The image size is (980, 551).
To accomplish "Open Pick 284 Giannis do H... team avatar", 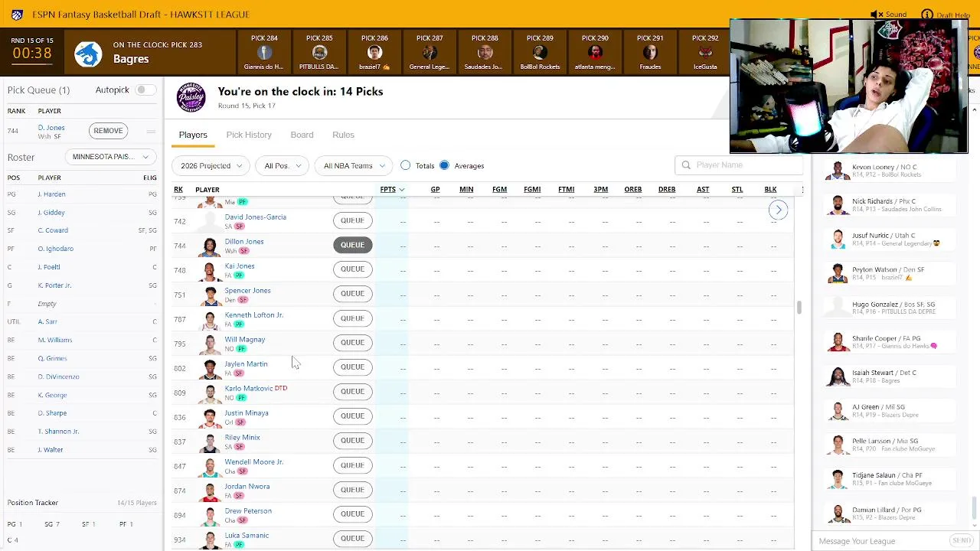I will (x=264, y=53).
